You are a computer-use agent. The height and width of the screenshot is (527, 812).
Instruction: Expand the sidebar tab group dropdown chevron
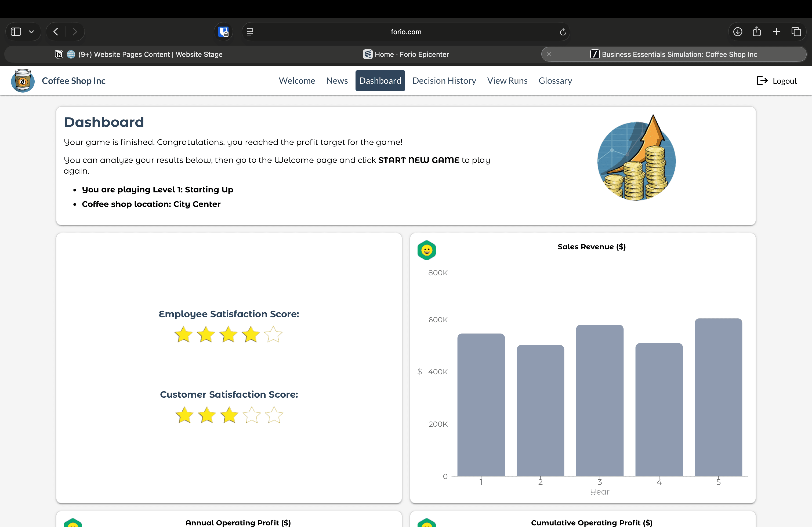(x=31, y=32)
